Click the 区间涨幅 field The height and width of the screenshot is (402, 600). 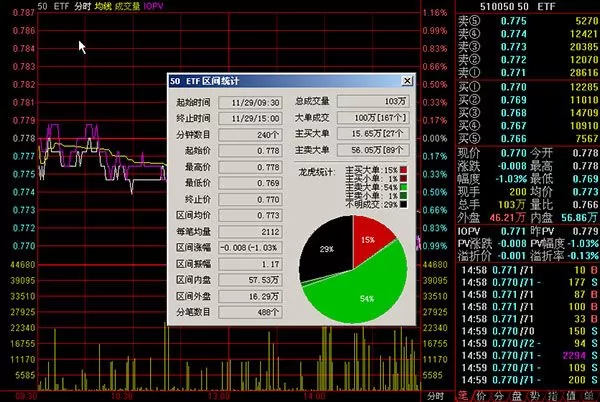pyautogui.click(x=250, y=248)
